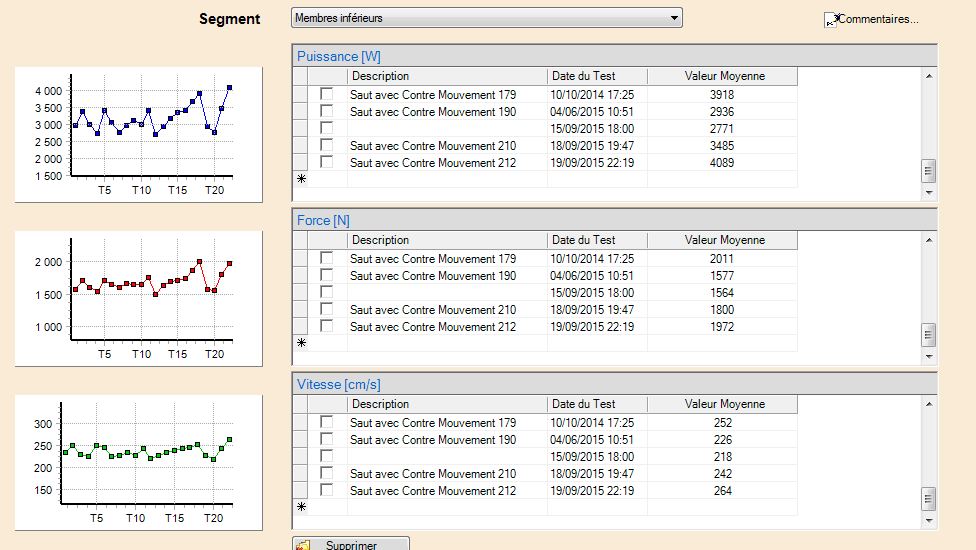Open the Segment dropdown Membres inférieurs

coord(486,18)
